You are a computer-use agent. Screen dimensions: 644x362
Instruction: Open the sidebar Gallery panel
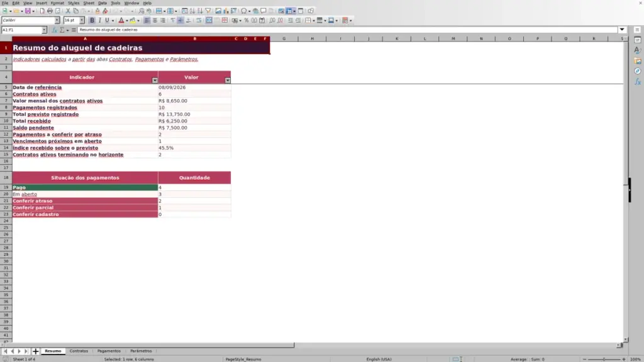[x=638, y=61]
